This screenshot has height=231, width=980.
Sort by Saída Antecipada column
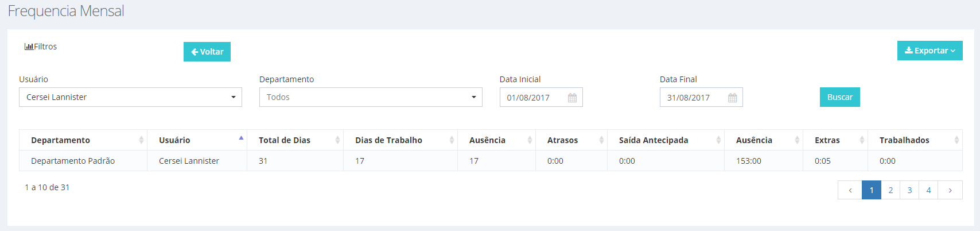[666, 140]
